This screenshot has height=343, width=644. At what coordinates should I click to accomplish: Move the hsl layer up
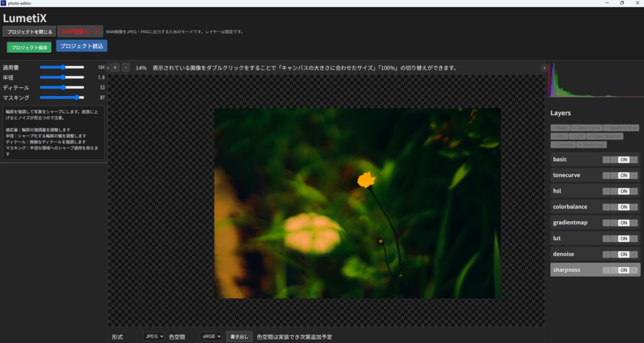coord(606,191)
